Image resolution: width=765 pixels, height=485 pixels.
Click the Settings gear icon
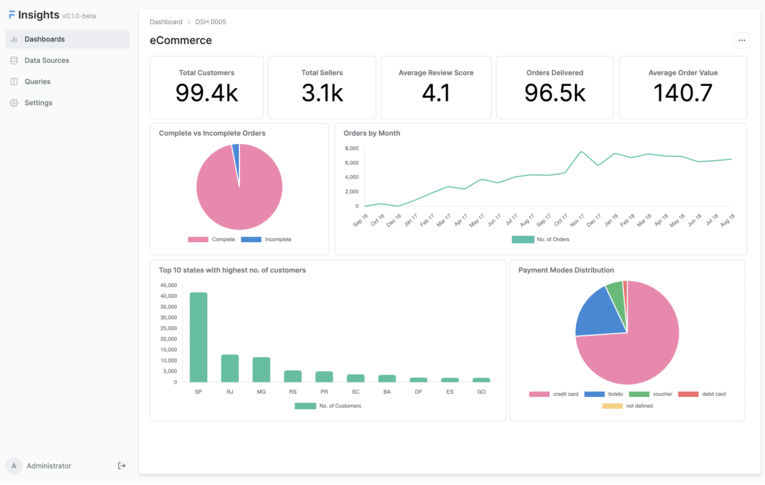(14, 103)
